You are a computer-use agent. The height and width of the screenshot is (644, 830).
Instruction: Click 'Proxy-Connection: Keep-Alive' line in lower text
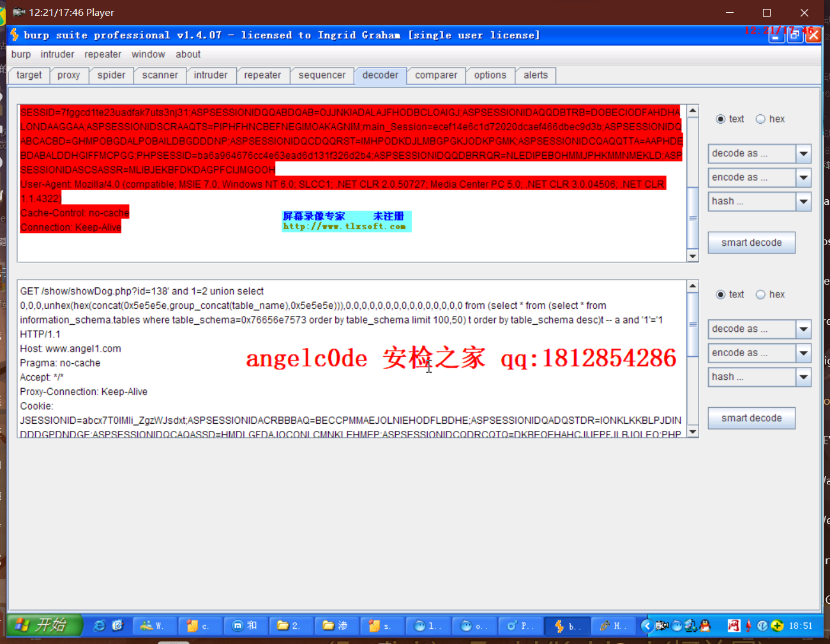(84, 392)
